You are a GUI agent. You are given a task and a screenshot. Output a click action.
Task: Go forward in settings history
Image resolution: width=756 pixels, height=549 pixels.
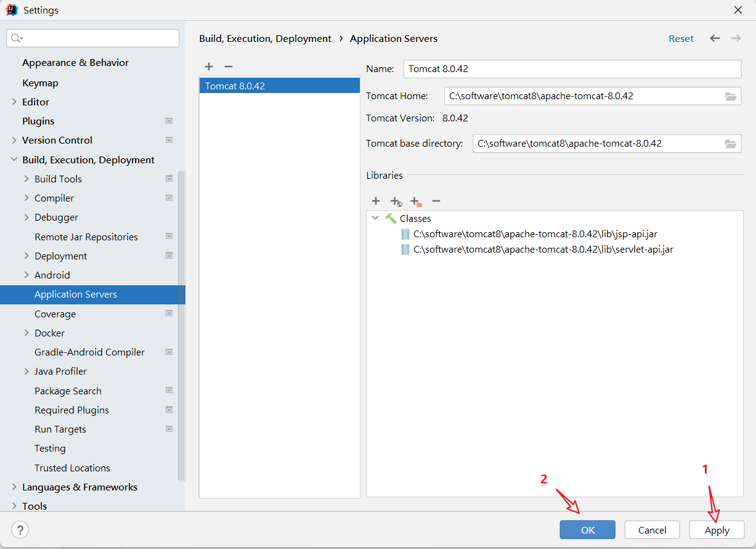click(x=736, y=38)
